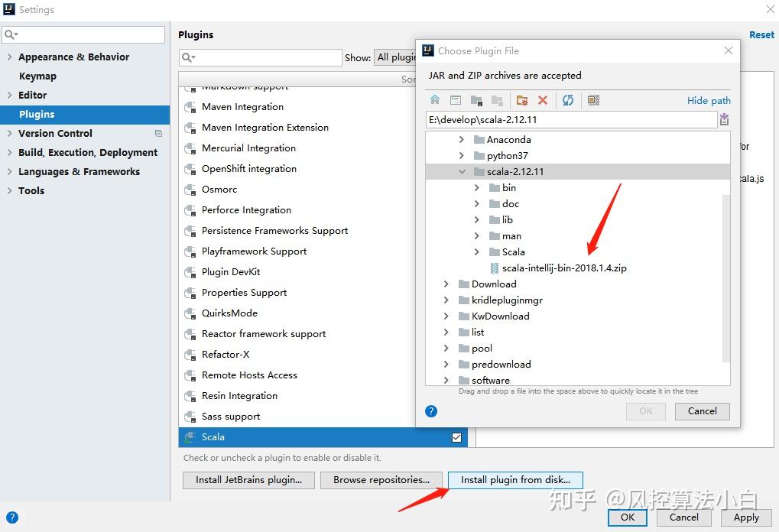Toggle the Scala plugin enabled checkbox
The width and height of the screenshot is (779, 532).
tap(456, 436)
